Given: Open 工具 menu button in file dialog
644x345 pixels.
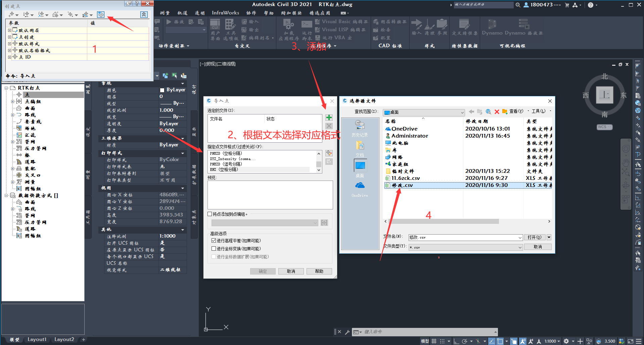Looking at the screenshot, I should 539,111.
